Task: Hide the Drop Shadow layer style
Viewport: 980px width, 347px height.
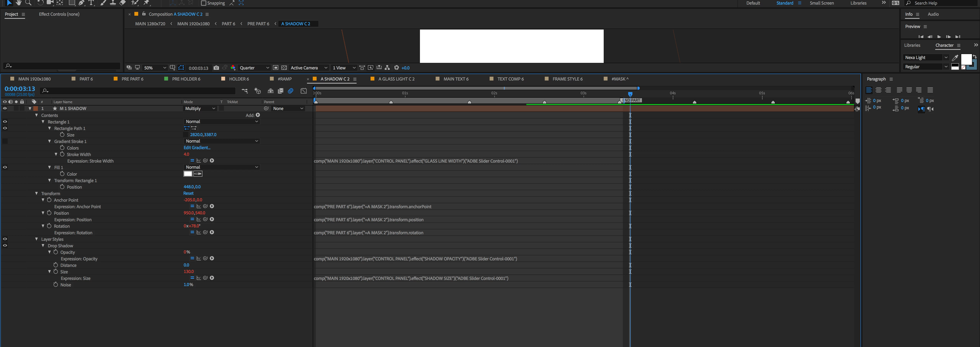Action: tap(5, 246)
